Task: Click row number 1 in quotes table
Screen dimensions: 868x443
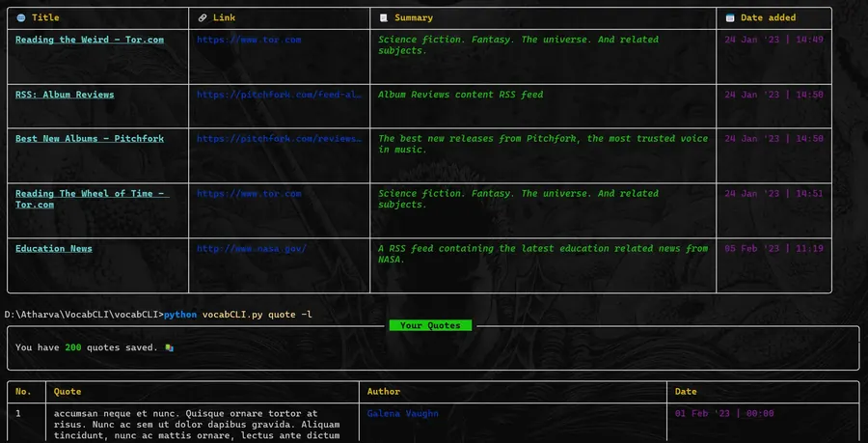Action: point(18,414)
